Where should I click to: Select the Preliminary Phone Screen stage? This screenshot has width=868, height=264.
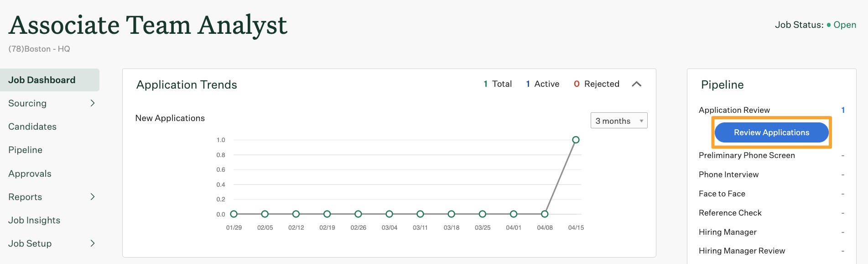click(x=747, y=155)
